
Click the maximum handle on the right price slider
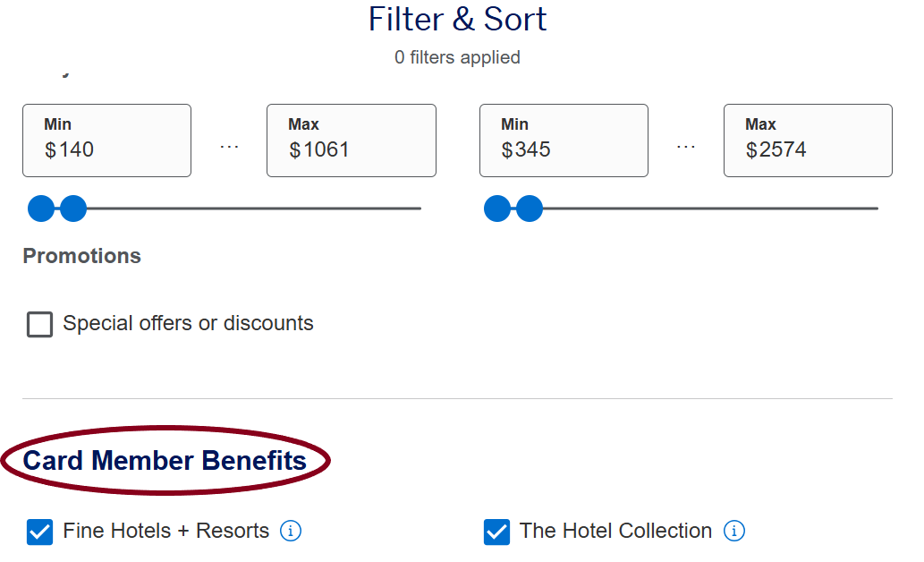530,208
